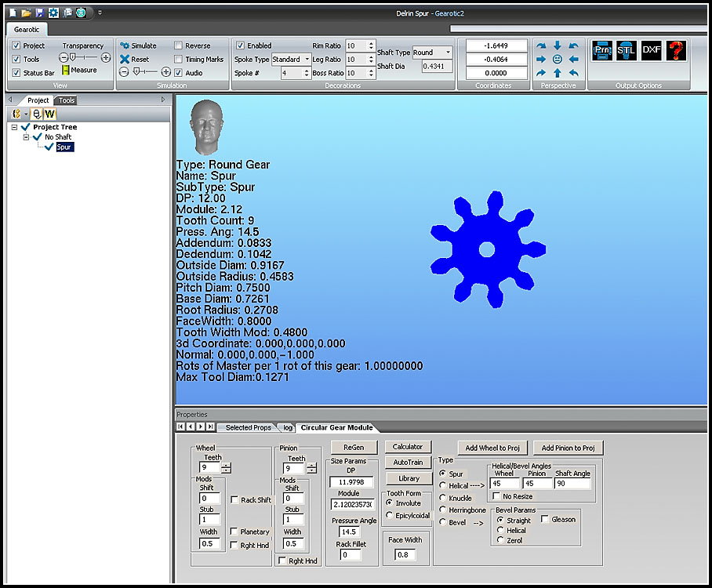Click the DXF output icon
This screenshot has width=712, height=588.
pyautogui.click(x=652, y=50)
